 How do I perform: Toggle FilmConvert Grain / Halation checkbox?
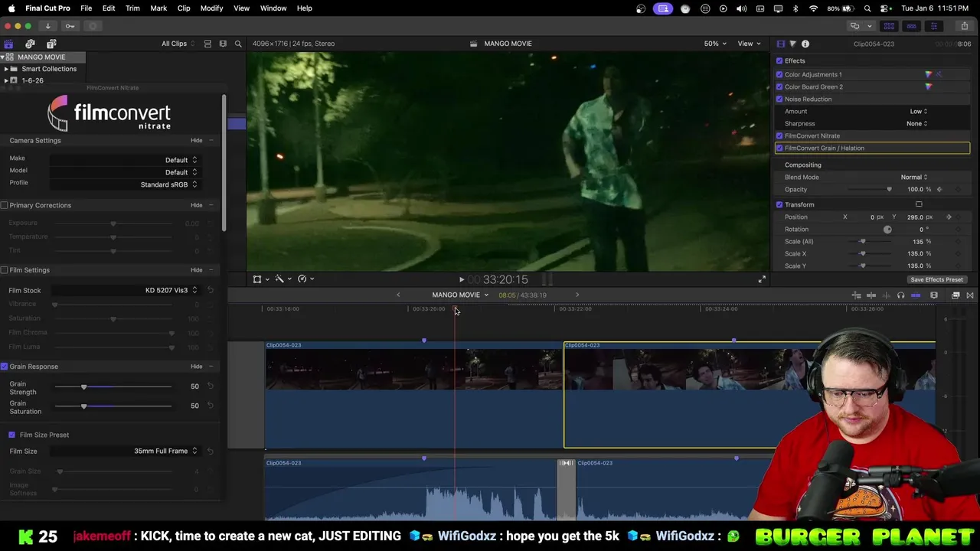[779, 148]
